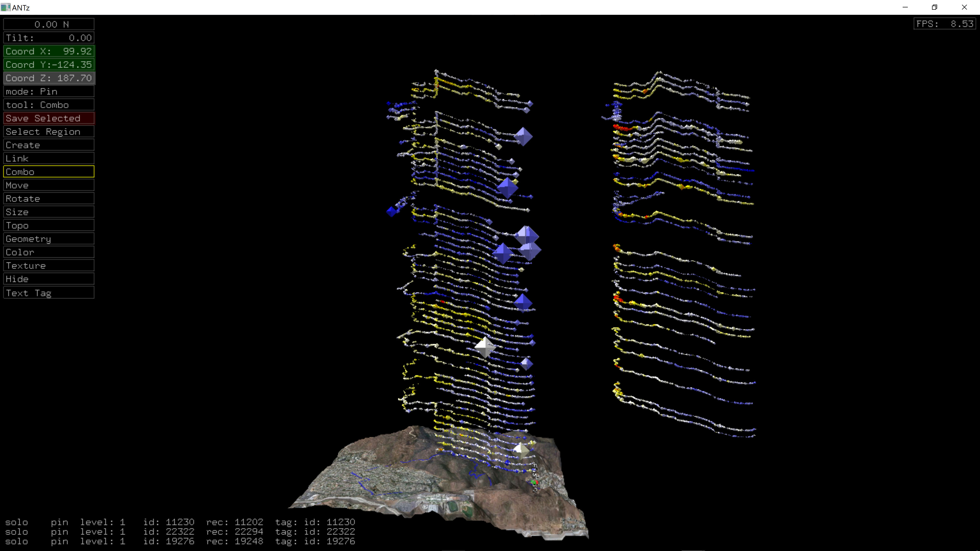Open the Texture option
This screenshot has height=551, width=980.
(x=49, y=265)
